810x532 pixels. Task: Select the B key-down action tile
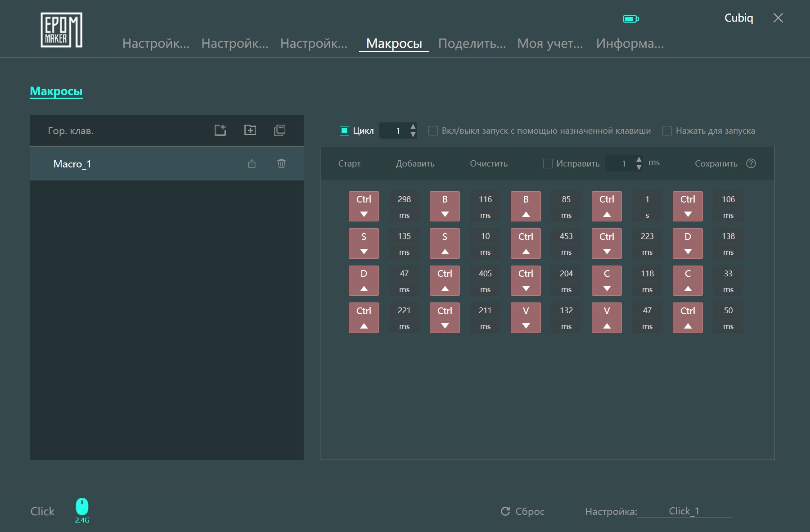pos(445,206)
